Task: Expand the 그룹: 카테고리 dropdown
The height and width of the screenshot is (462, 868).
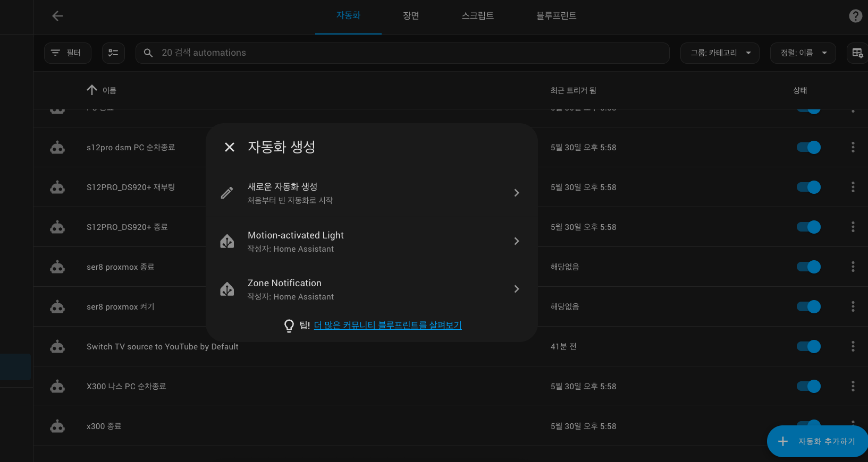Action: coord(720,53)
